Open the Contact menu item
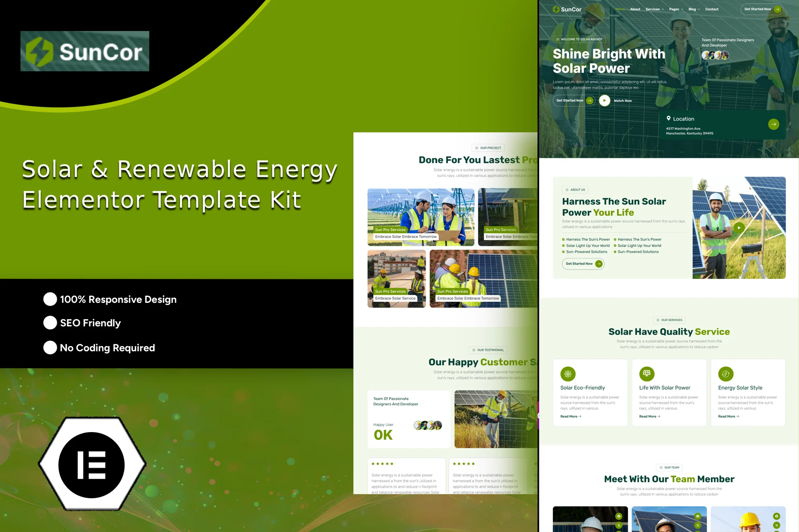The image size is (799, 532). point(712,9)
